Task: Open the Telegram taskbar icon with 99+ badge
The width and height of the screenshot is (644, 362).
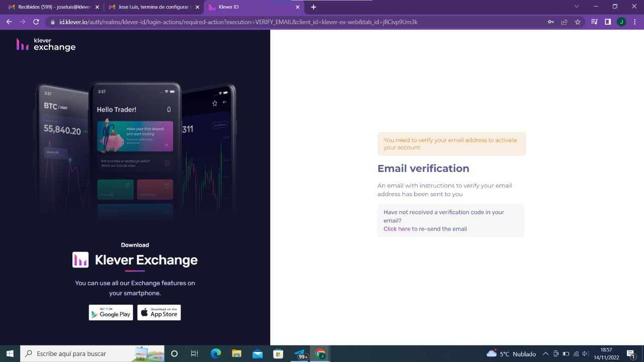Action: tap(300, 353)
